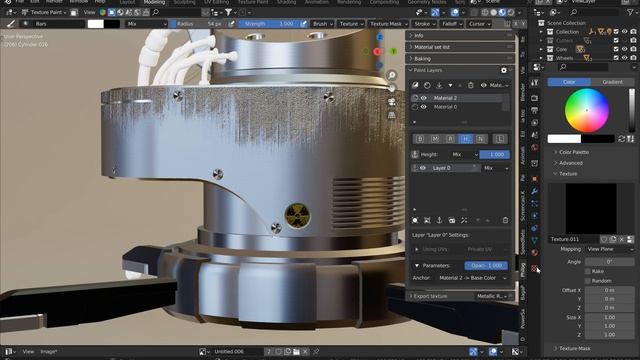Open Layer 0 Mix blend dropdown
This screenshot has height=360, width=640.
496,168
